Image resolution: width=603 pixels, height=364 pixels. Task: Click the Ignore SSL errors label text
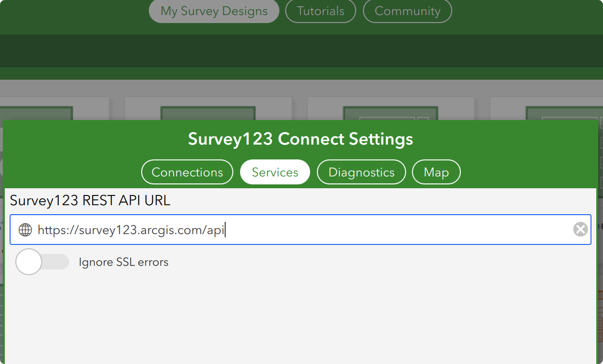pos(123,262)
